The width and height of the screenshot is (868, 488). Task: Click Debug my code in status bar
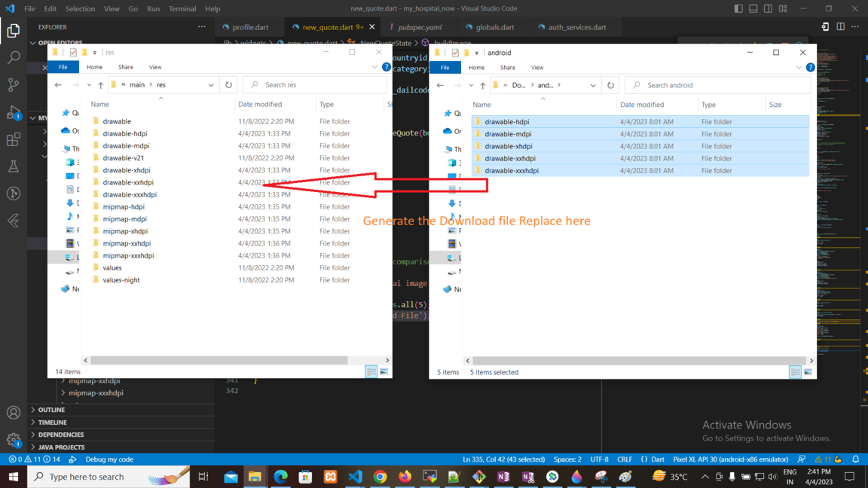pos(108,459)
